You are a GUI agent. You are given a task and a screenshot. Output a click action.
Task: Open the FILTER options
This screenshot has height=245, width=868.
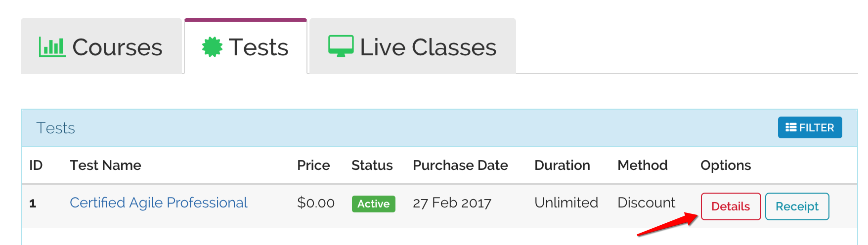tap(810, 127)
